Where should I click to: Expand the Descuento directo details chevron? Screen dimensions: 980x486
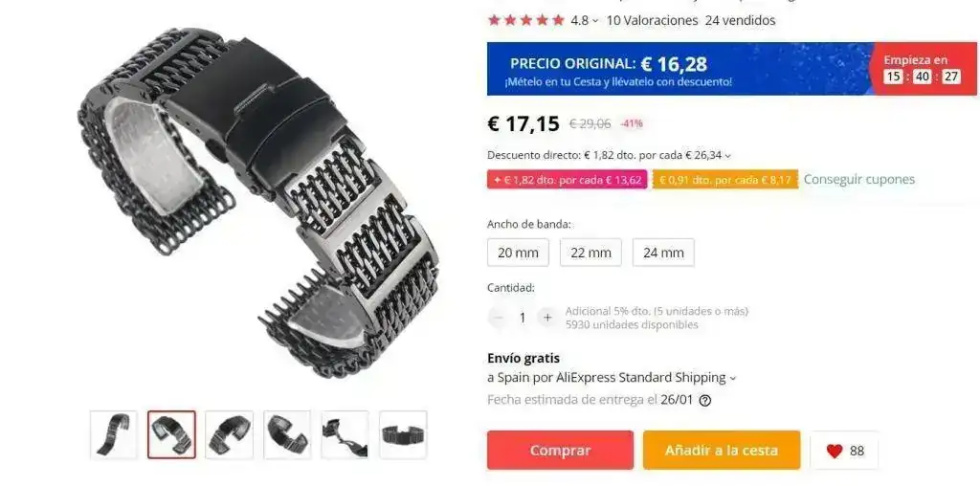727,156
